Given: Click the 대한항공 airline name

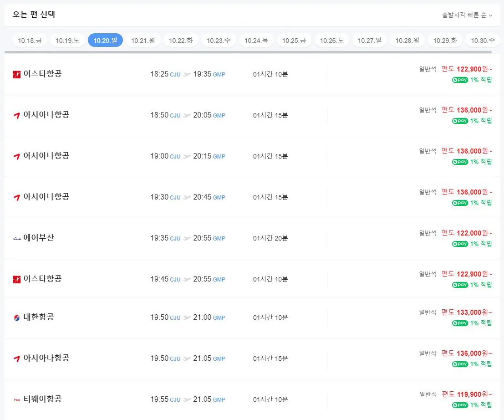Looking at the screenshot, I should (39, 317).
